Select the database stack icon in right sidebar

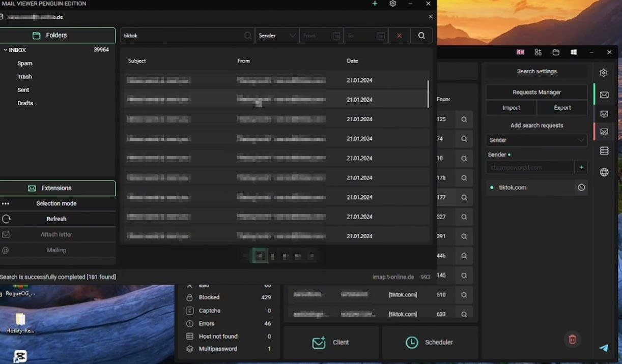click(604, 151)
